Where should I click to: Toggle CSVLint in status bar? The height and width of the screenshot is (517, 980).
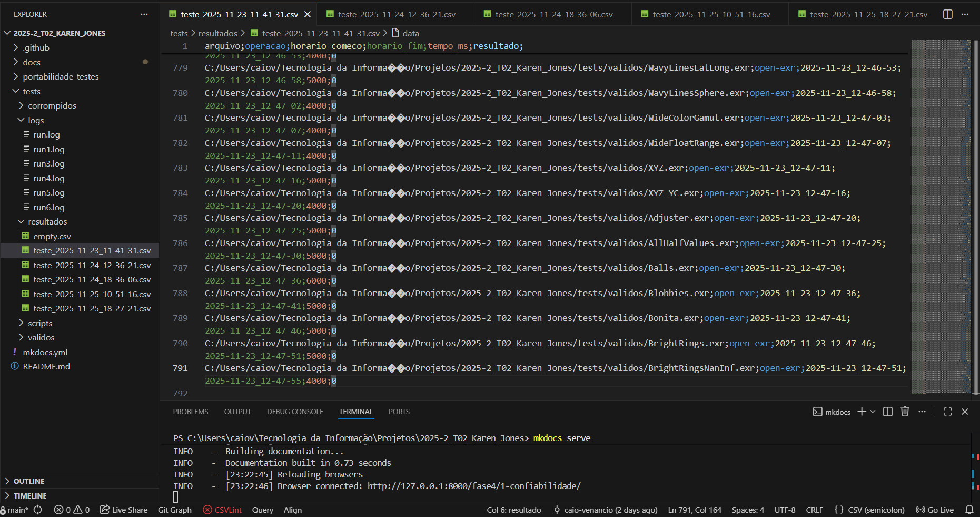click(x=222, y=510)
